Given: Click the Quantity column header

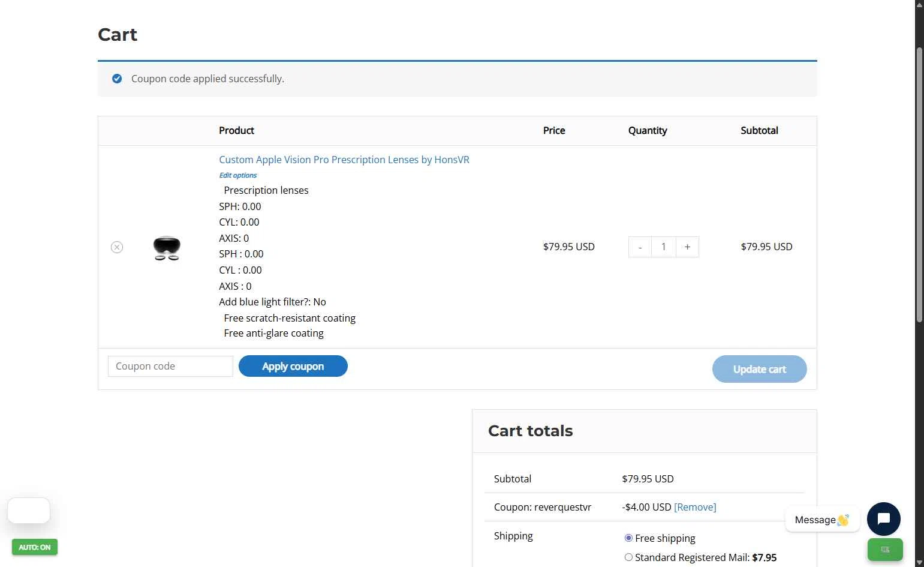Looking at the screenshot, I should [648, 130].
